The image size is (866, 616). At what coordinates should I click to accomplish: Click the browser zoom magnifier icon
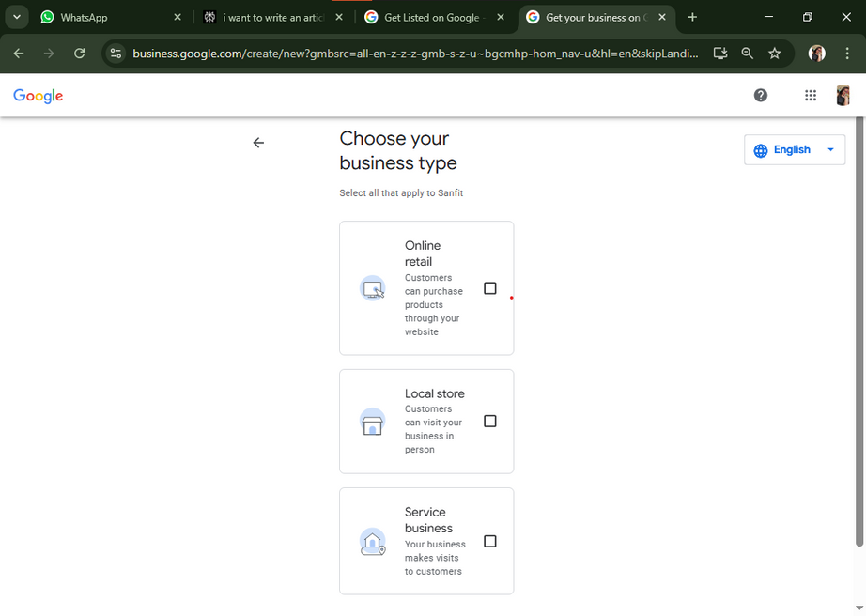pyautogui.click(x=748, y=54)
